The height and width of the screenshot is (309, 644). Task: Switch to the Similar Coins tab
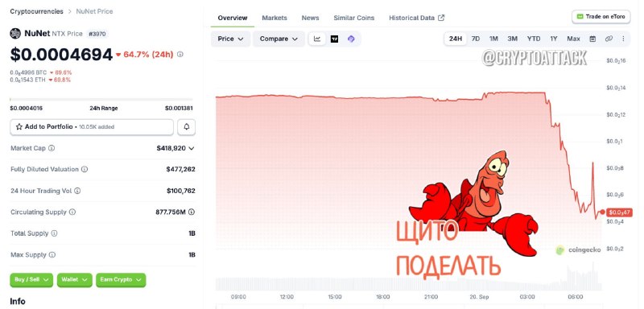354,18
